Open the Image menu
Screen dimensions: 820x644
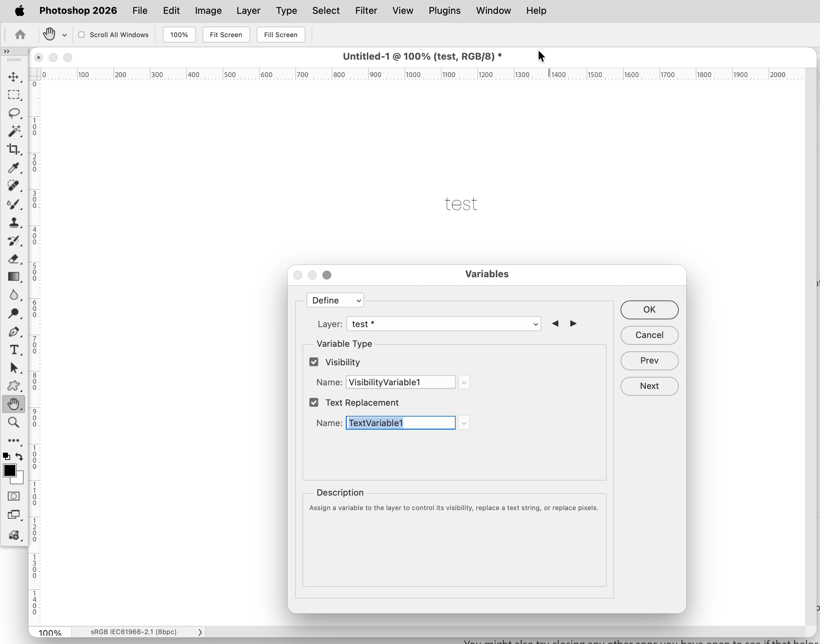pyautogui.click(x=208, y=11)
